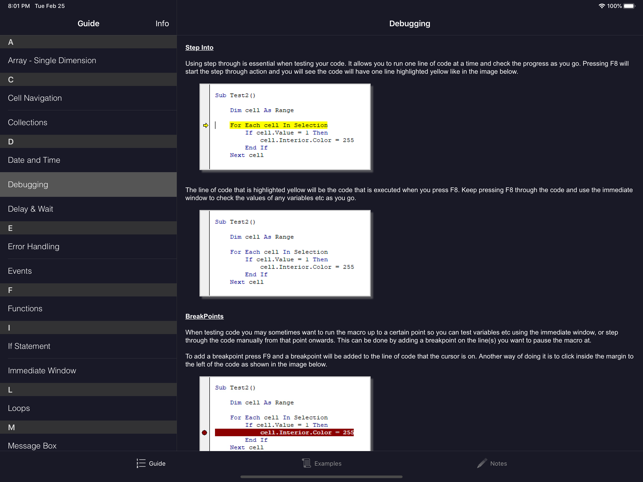Open the Delay & Wait topic
Viewport: 643px width, 482px height.
pyautogui.click(x=89, y=209)
